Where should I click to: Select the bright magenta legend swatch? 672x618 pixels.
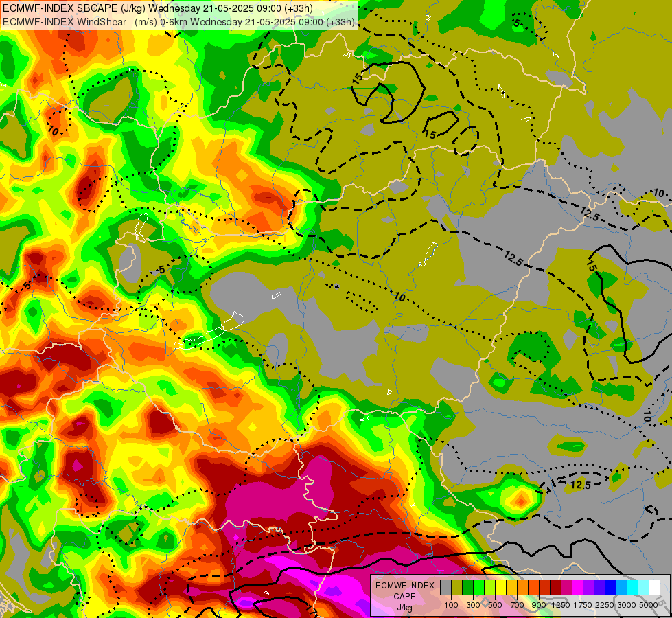pos(578,588)
